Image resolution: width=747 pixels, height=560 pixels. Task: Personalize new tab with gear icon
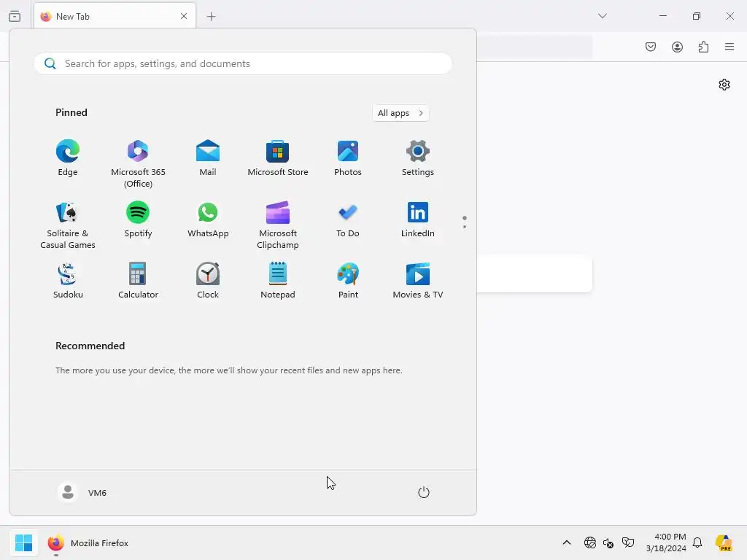(x=724, y=85)
